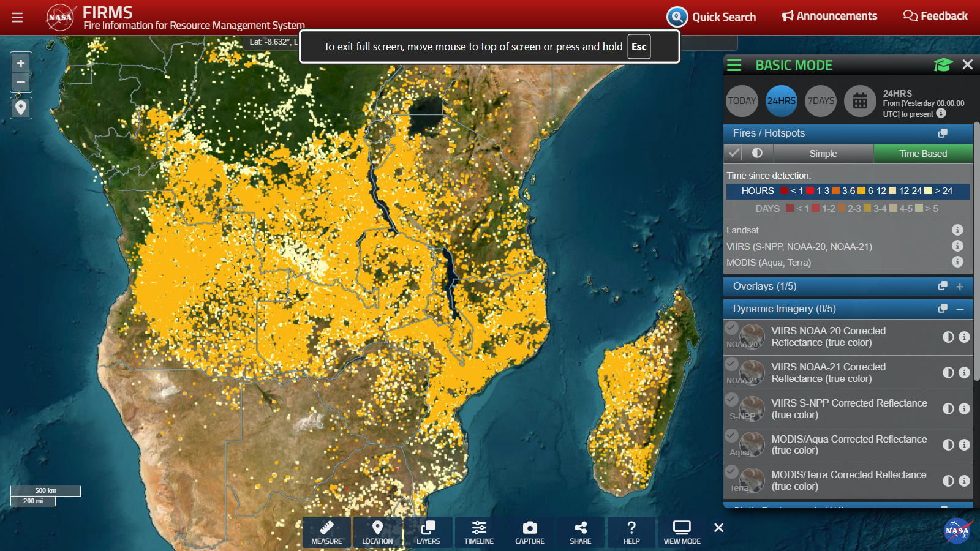Show info for MODIS (Aqua, Terra)
This screenshot has width=980, height=551.
click(957, 262)
